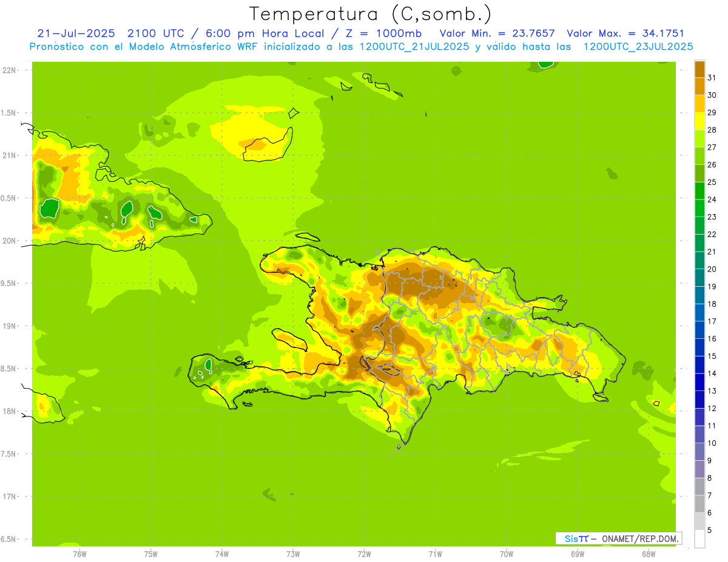Click the green legend band between 23 and 24

pos(699,207)
